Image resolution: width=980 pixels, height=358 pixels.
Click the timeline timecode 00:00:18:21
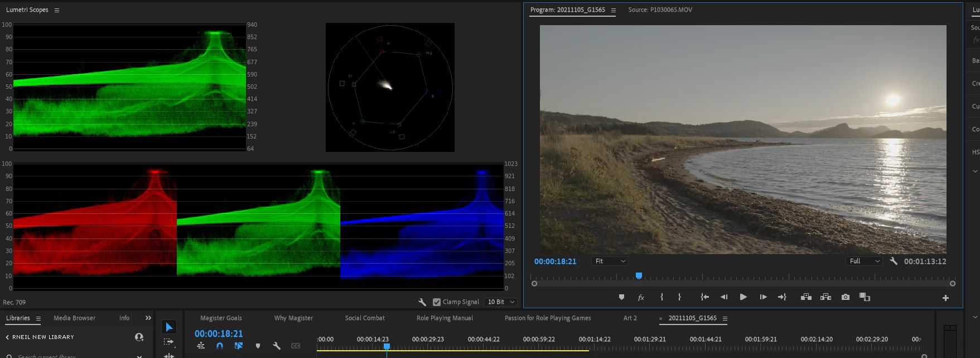pyautogui.click(x=219, y=334)
